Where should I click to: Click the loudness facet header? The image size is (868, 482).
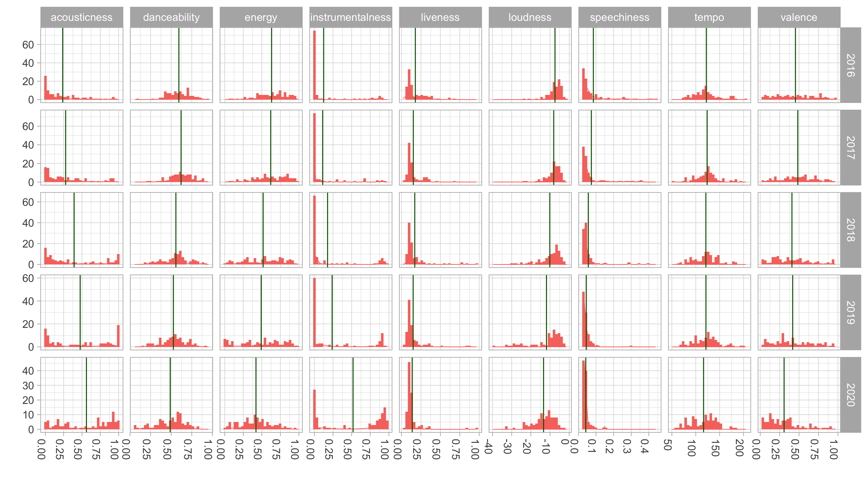tap(530, 17)
